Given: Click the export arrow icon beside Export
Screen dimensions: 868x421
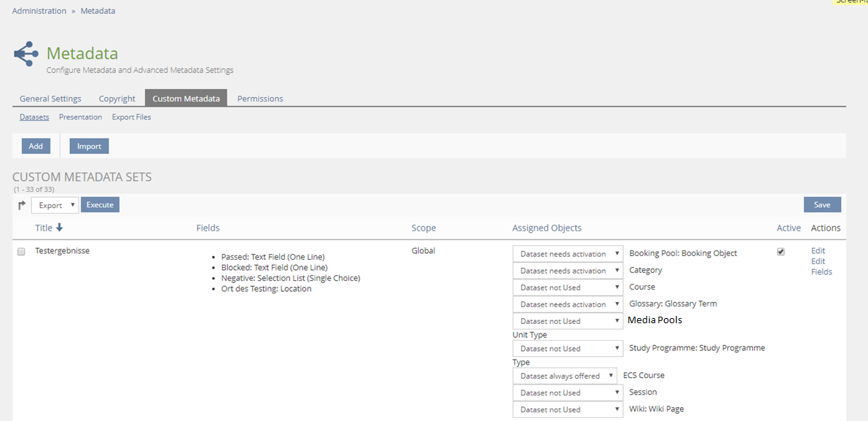Looking at the screenshot, I should (22, 205).
